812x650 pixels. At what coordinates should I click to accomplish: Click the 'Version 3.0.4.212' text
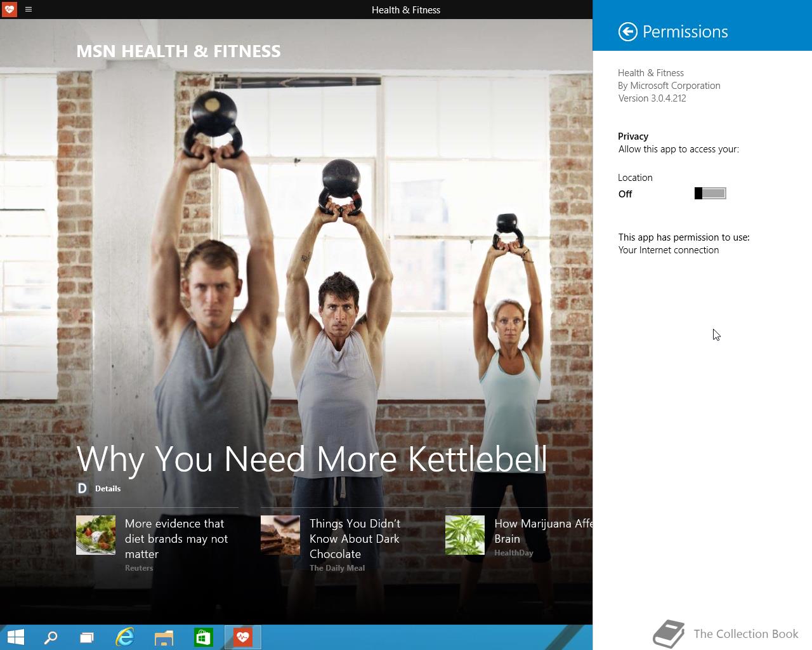click(652, 98)
